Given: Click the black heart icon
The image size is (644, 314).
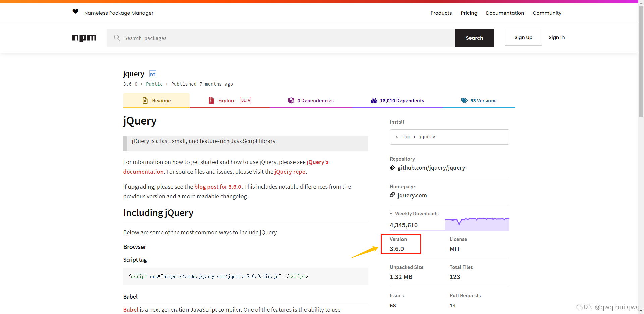Looking at the screenshot, I should point(75,11).
